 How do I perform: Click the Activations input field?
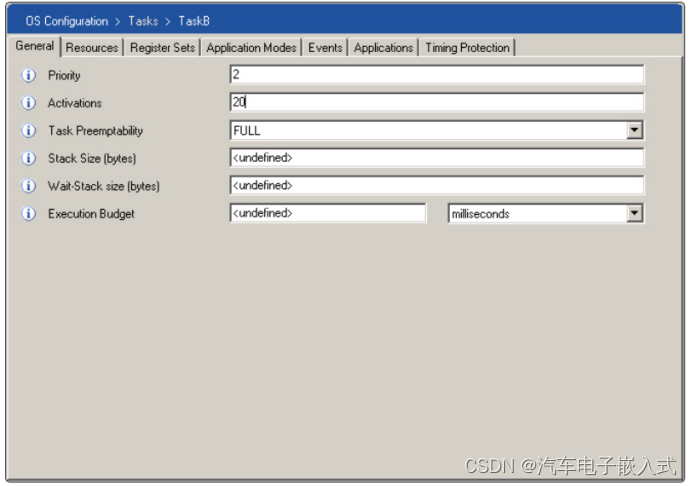click(x=436, y=102)
